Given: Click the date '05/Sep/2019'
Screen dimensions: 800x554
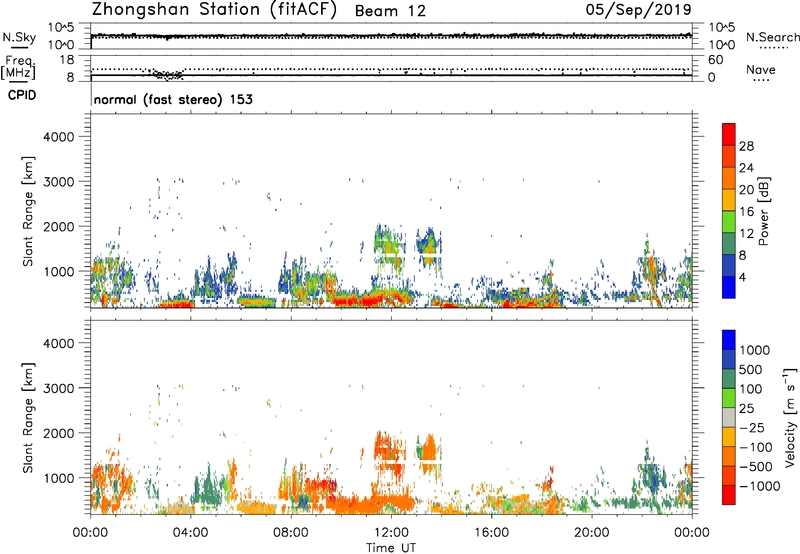Looking at the screenshot, I should tap(638, 10).
